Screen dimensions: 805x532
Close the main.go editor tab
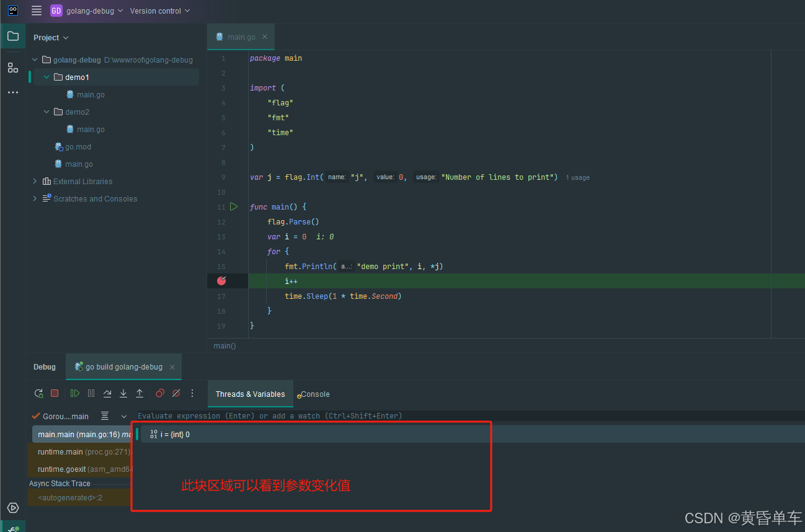[x=265, y=37]
